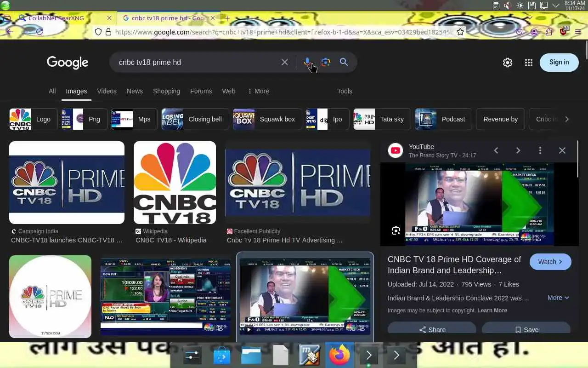This screenshot has width=588, height=368.
Task: Open Google quick settings gear
Action: [508, 63]
